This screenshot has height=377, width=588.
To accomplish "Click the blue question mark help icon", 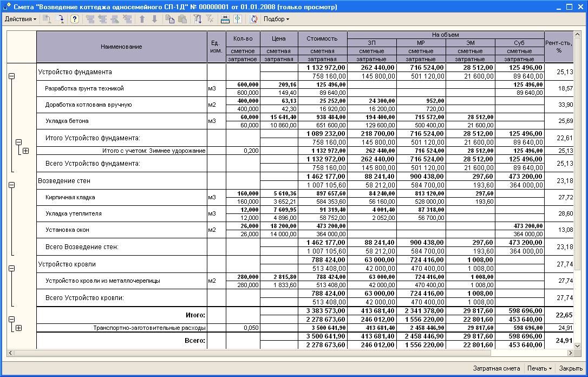I will 75,19.
